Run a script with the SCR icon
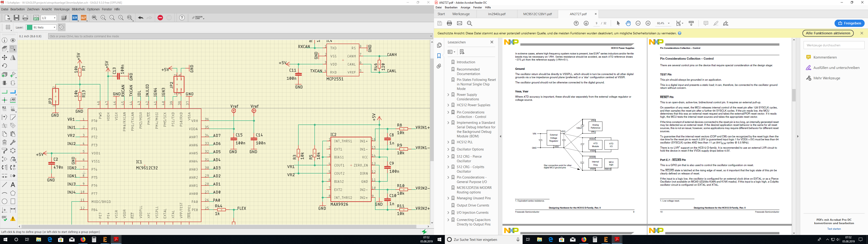 click(x=75, y=18)
